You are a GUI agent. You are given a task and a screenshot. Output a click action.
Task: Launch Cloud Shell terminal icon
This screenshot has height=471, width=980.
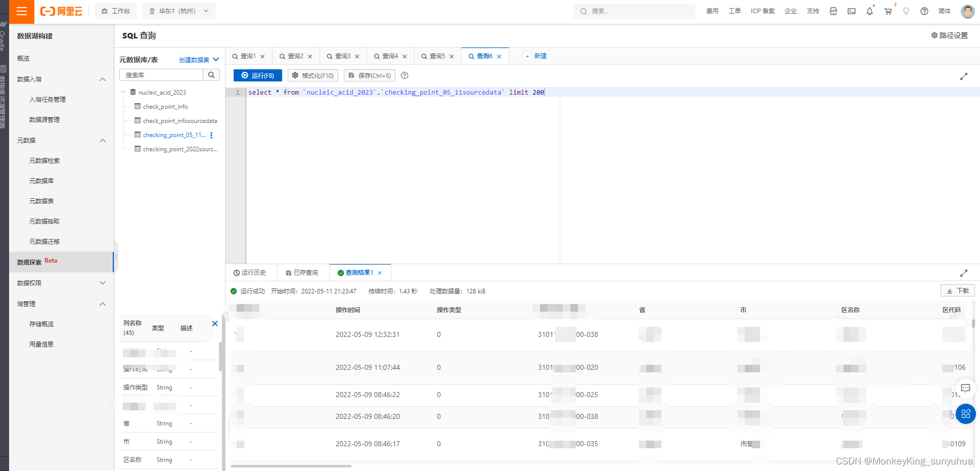852,11
